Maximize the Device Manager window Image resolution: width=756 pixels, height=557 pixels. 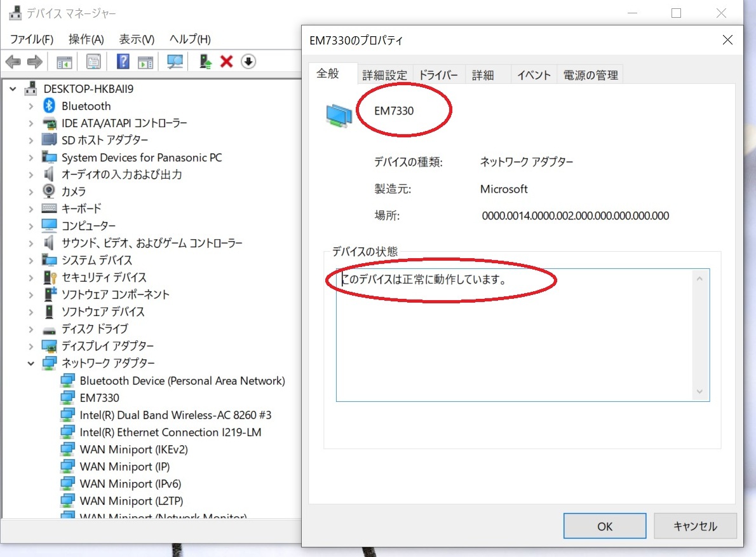pyautogui.click(x=676, y=13)
